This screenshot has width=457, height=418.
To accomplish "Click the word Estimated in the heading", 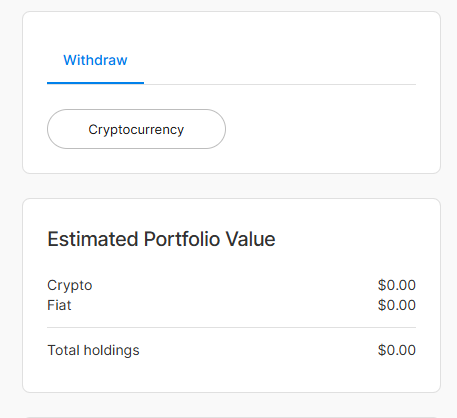I will pos(93,239).
